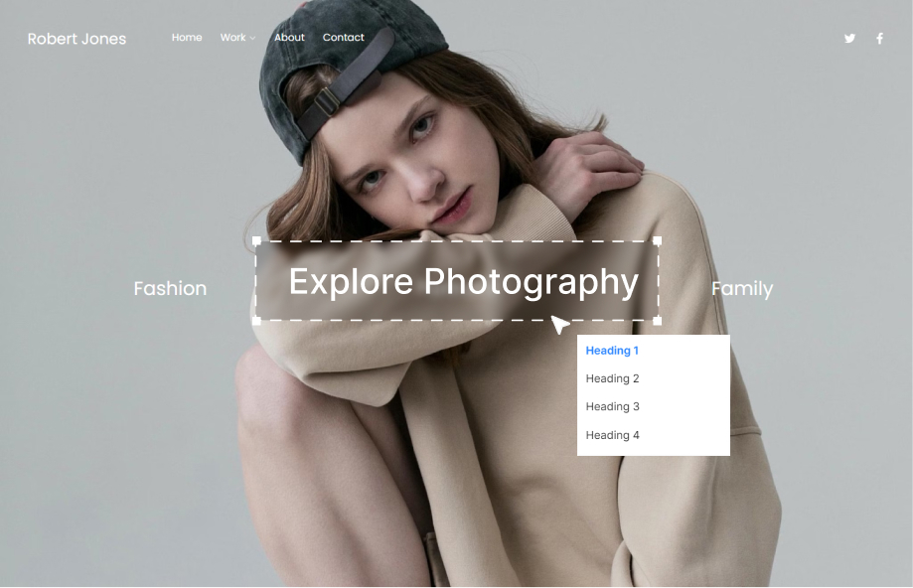Click the bottom-left selection handle
Image resolution: width=913 pixels, height=588 pixels.
(256, 321)
